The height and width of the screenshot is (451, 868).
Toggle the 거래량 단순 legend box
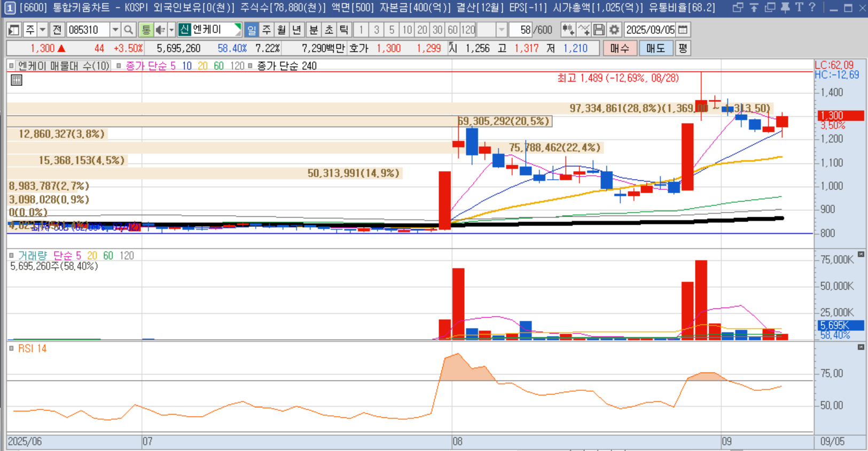coord(11,256)
